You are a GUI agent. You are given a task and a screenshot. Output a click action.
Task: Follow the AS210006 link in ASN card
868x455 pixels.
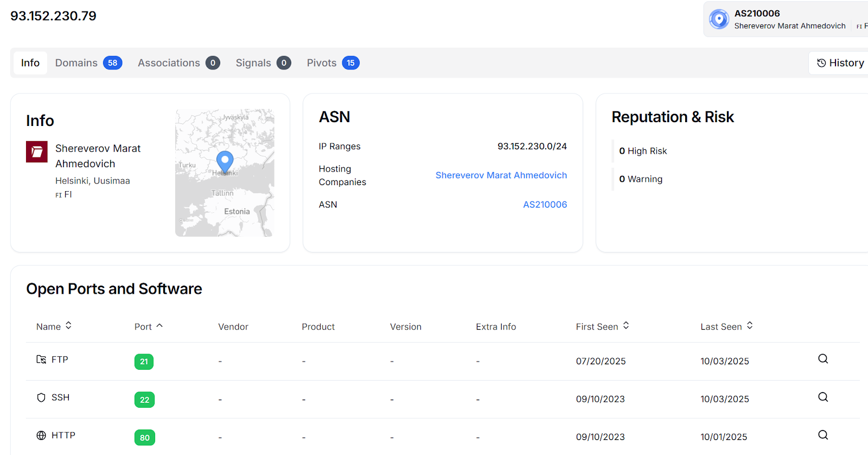(x=545, y=205)
